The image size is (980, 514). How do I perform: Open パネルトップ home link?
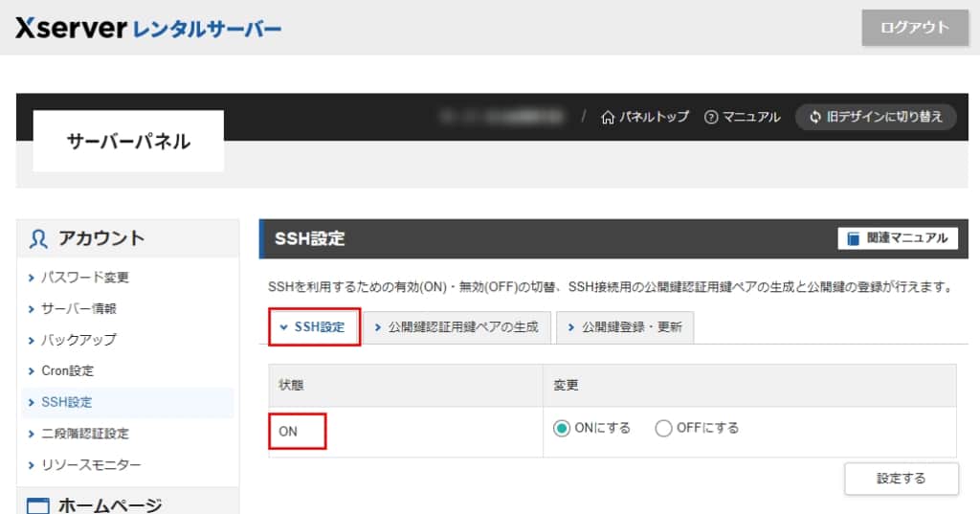point(645,117)
